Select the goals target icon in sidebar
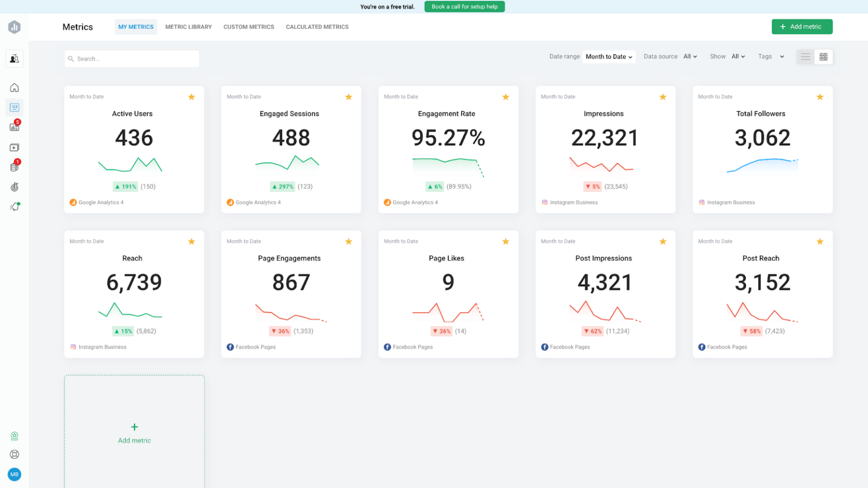 pos(14,186)
